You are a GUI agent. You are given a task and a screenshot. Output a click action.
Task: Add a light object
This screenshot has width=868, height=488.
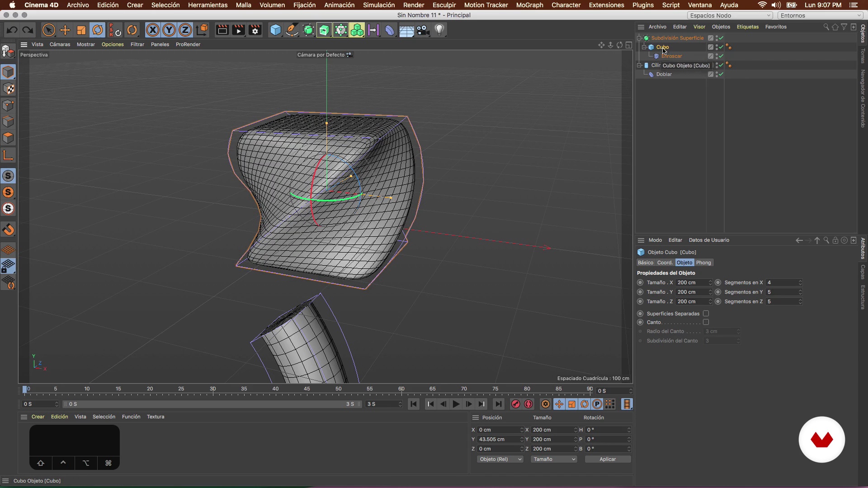coord(439,30)
